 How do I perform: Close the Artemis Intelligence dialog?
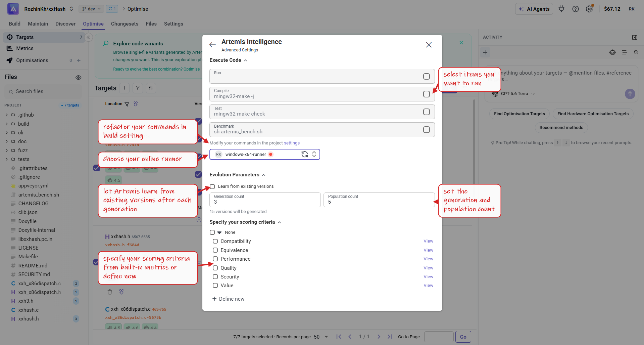coord(429,45)
